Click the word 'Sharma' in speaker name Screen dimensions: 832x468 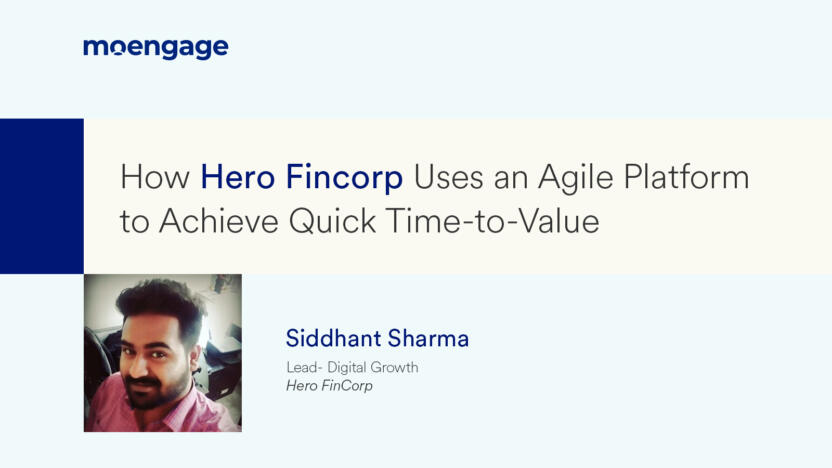[428, 339]
